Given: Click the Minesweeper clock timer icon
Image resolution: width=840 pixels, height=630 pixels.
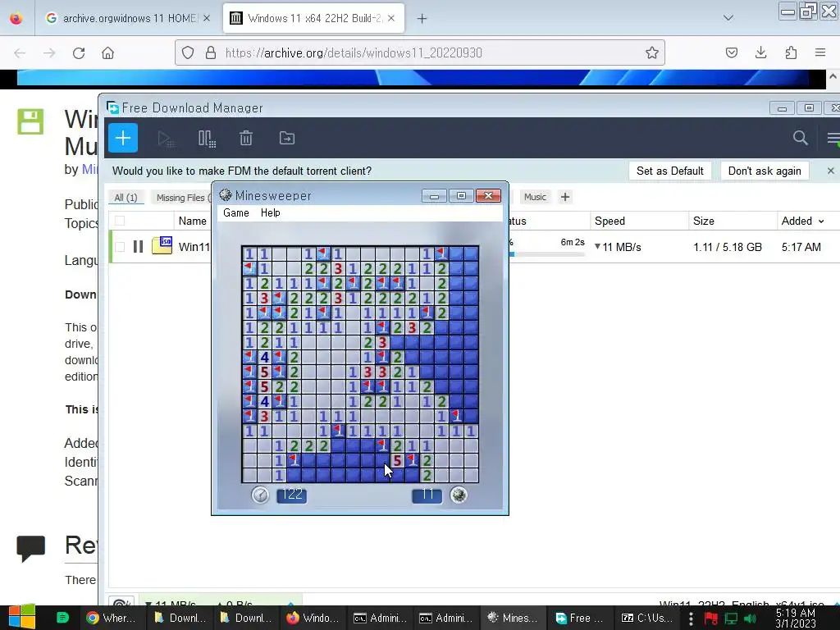Looking at the screenshot, I should click(x=260, y=495).
